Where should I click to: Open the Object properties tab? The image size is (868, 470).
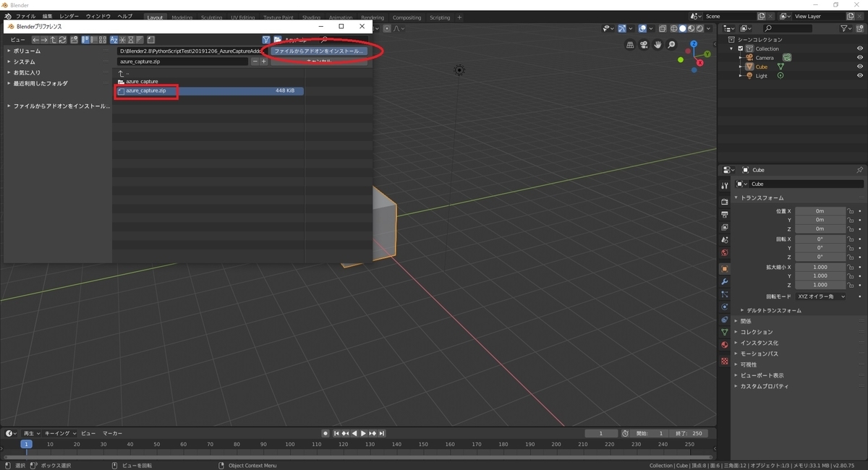click(725, 269)
